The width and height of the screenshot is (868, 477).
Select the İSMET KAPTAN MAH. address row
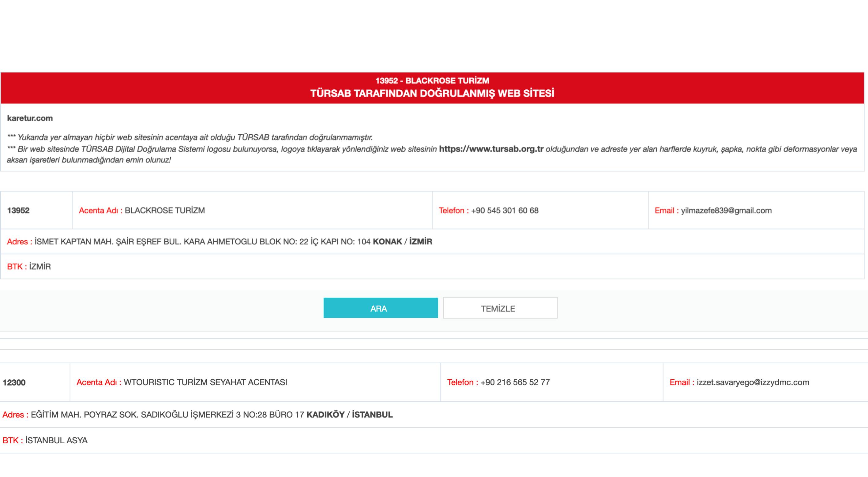coord(432,242)
